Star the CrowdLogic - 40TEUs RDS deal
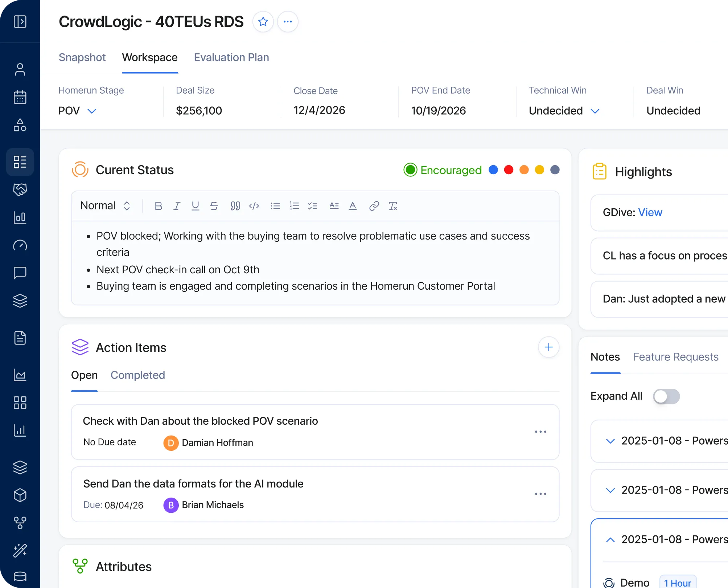Image resolution: width=728 pixels, height=588 pixels. (x=263, y=21)
